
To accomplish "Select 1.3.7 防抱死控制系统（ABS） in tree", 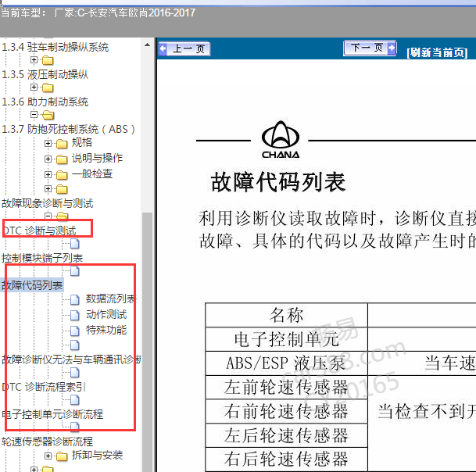I will (69, 129).
